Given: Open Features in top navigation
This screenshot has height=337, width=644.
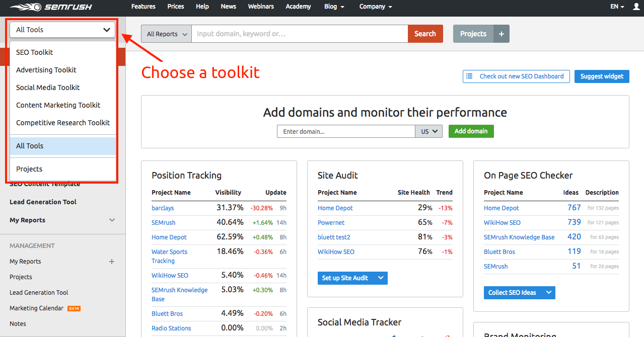Looking at the screenshot, I should coord(144,7).
